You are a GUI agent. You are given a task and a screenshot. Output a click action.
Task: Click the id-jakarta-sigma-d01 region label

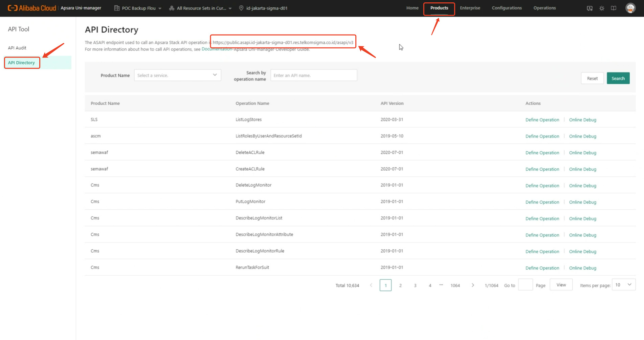click(267, 8)
